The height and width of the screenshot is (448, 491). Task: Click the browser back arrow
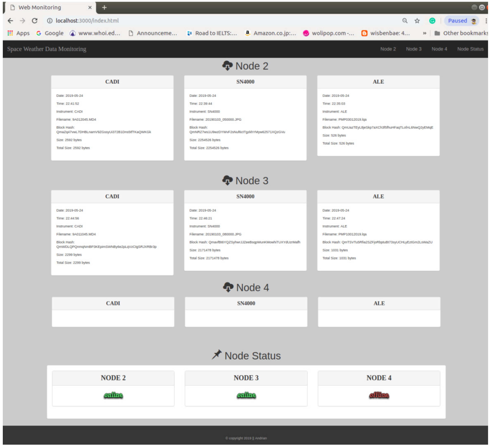tap(10, 21)
